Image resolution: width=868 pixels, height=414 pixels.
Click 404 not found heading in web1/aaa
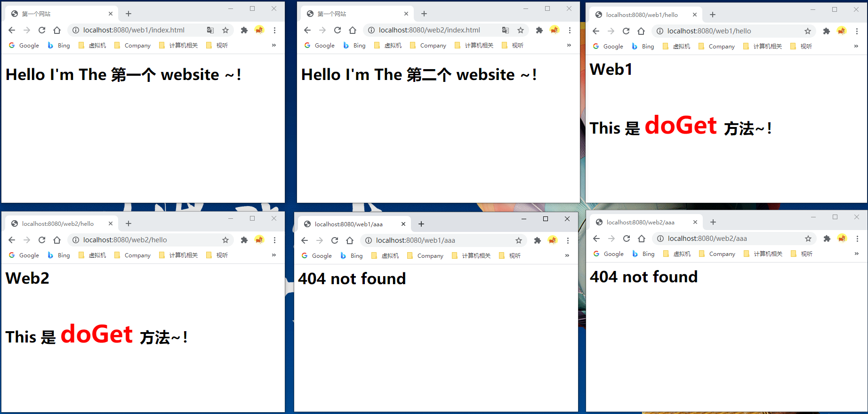[x=352, y=279]
